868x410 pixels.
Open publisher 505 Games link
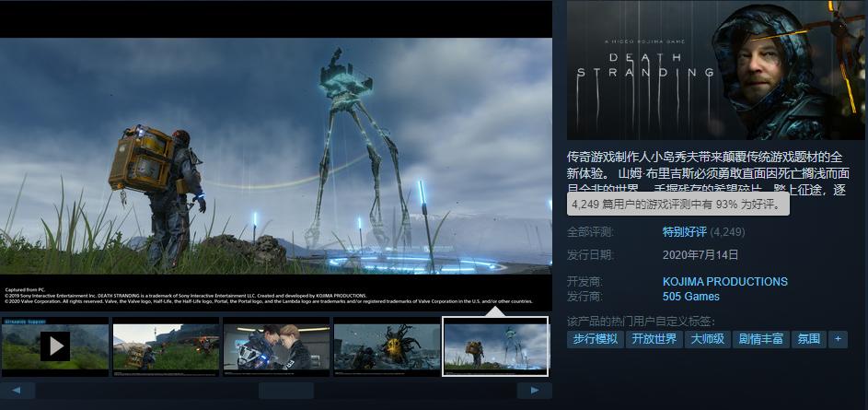click(691, 297)
